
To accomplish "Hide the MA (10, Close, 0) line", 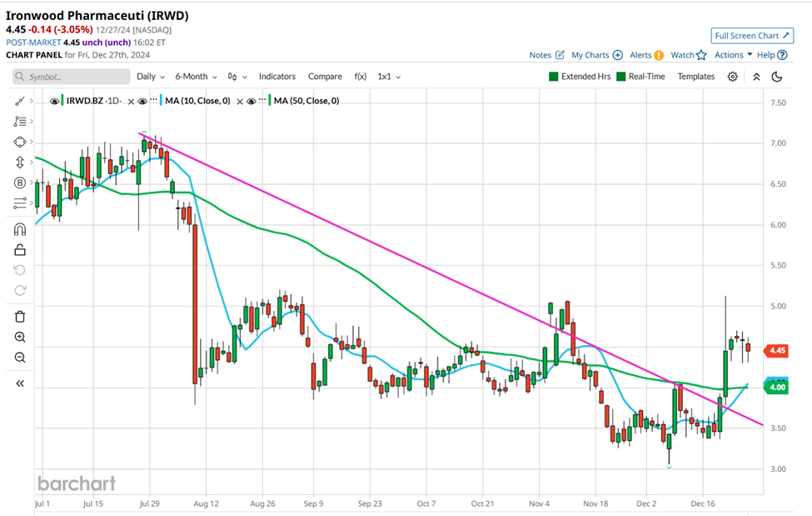I will [x=142, y=101].
